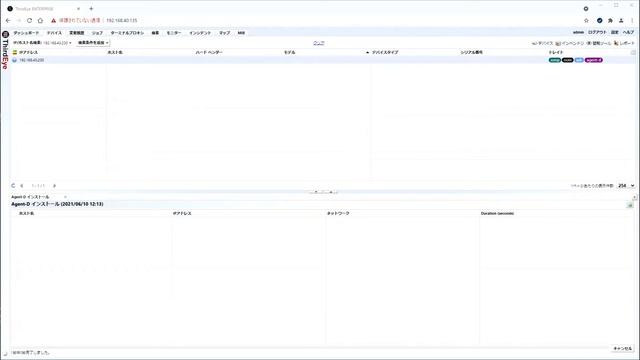Open the IP/host search value dropdown

(57, 43)
